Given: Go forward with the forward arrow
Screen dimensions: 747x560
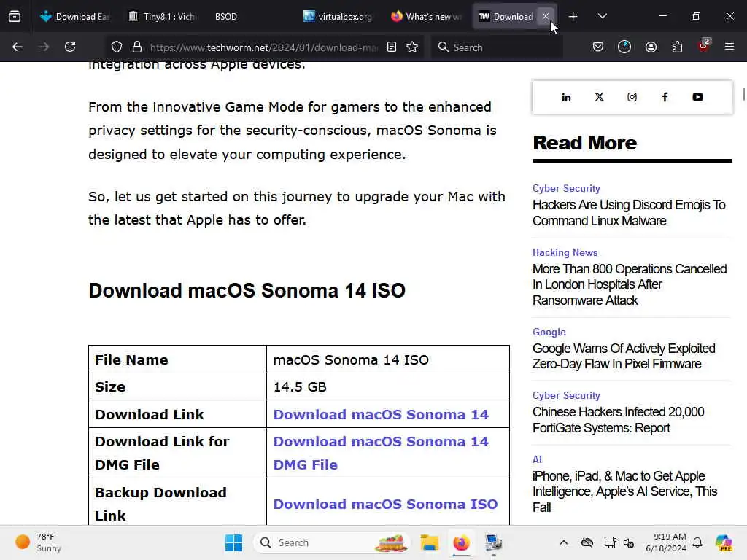Looking at the screenshot, I should [x=44, y=47].
